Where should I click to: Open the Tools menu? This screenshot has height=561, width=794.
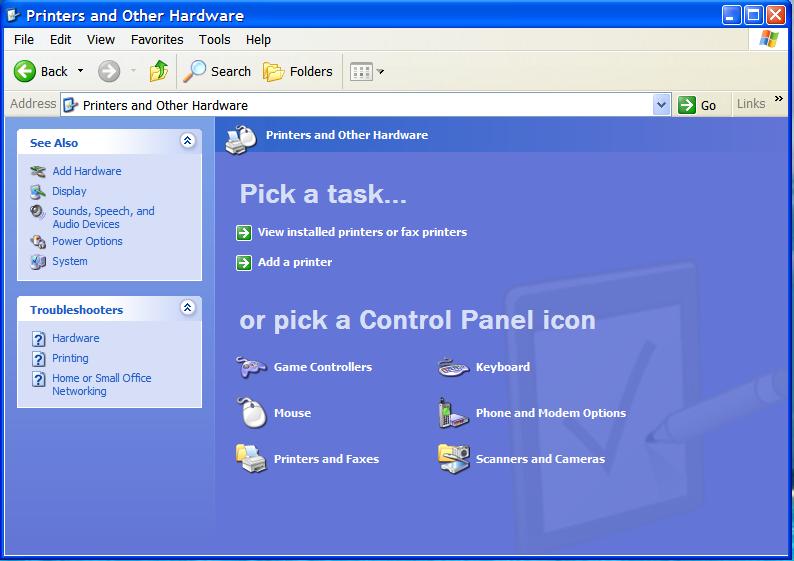click(214, 40)
